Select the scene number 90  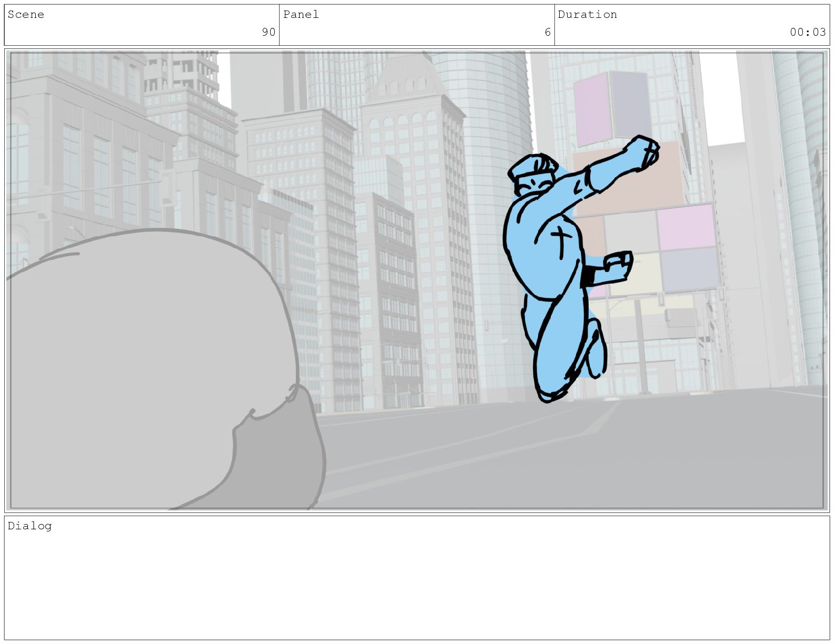tap(269, 32)
